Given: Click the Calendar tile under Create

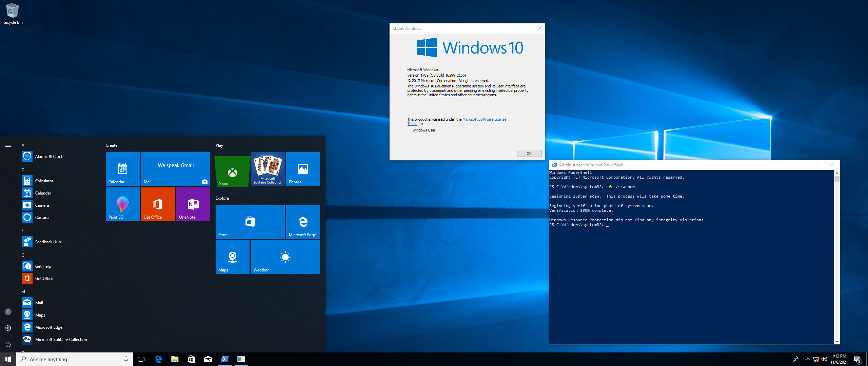Looking at the screenshot, I should click(123, 169).
